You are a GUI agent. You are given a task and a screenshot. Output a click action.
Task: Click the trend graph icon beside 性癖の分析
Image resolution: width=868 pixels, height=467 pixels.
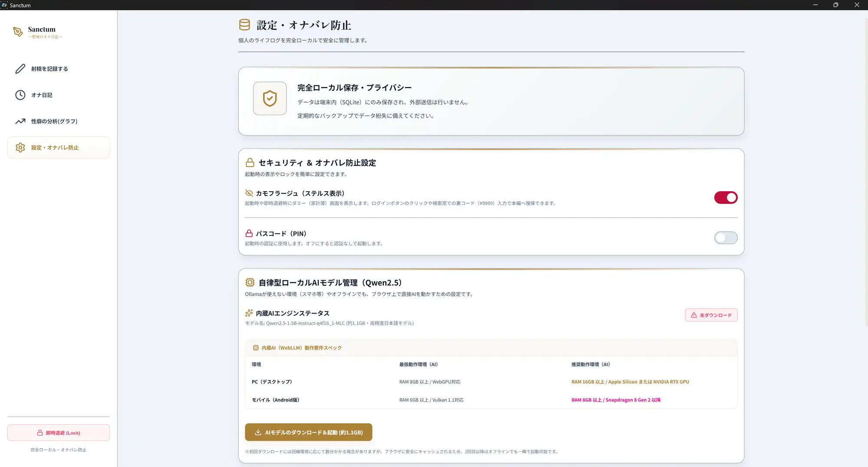pyautogui.click(x=20, y=121)
